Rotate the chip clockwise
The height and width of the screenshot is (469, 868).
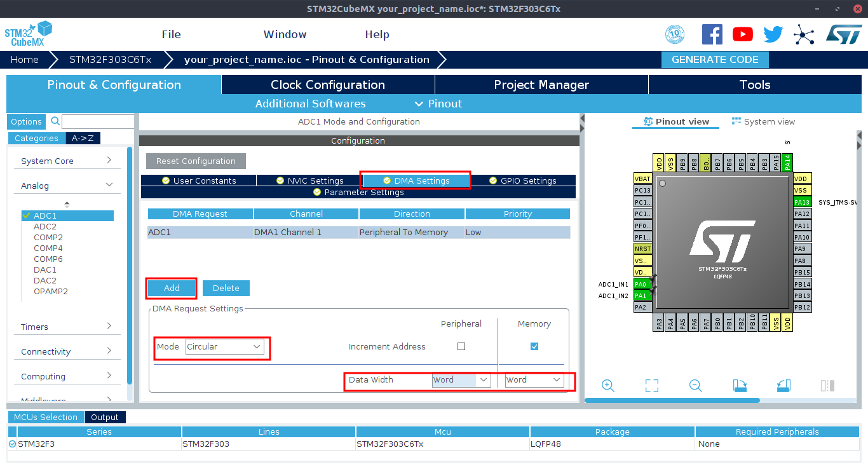tap(740, 386)
